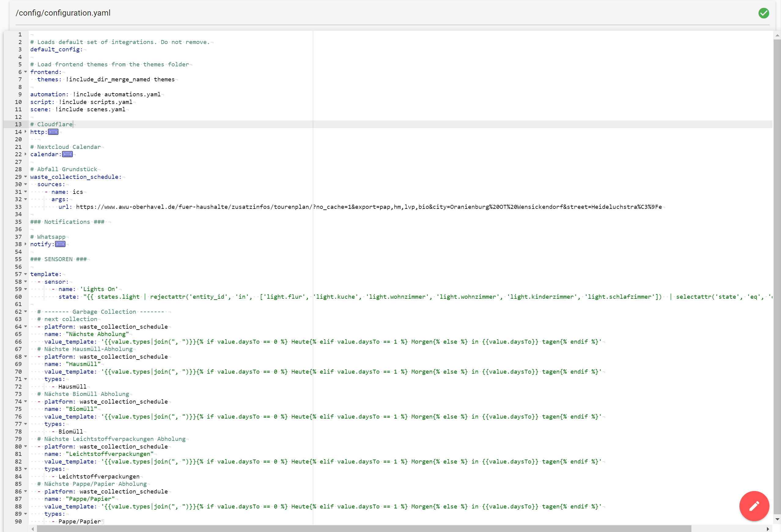Screen dimensions: 781x532
Task: Expand the folded http: block at line 14
Action: (x=26, y=132)
